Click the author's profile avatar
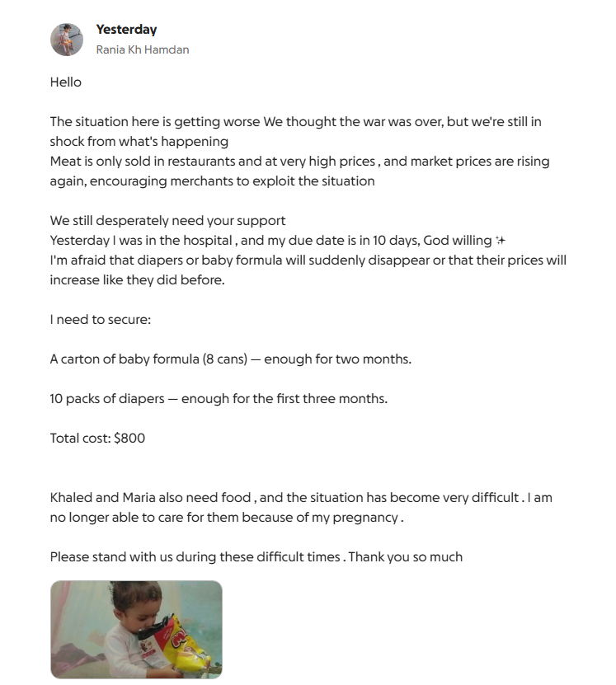 pos(67,40)
